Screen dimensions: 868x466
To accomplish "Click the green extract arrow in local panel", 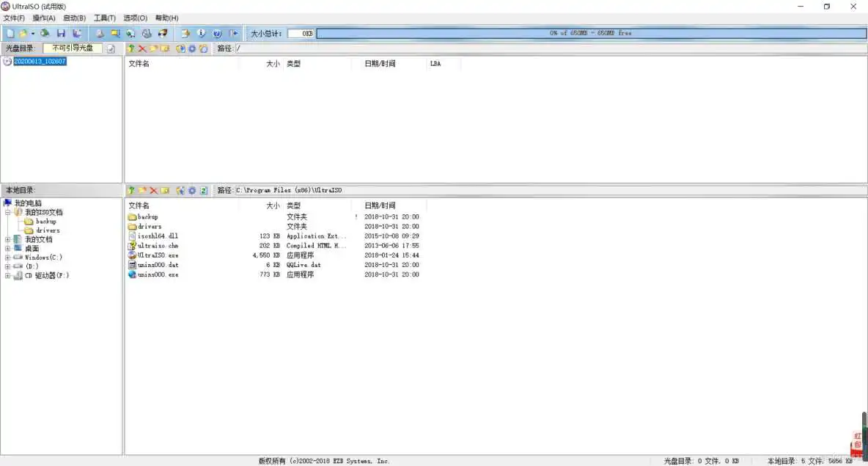I will coord(130,190).
